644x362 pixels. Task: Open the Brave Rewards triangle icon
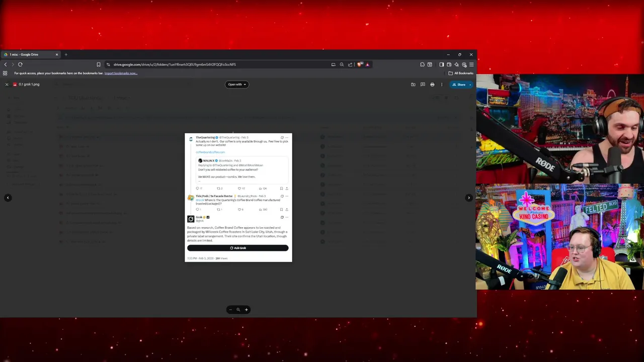click(x=367, y=64)
